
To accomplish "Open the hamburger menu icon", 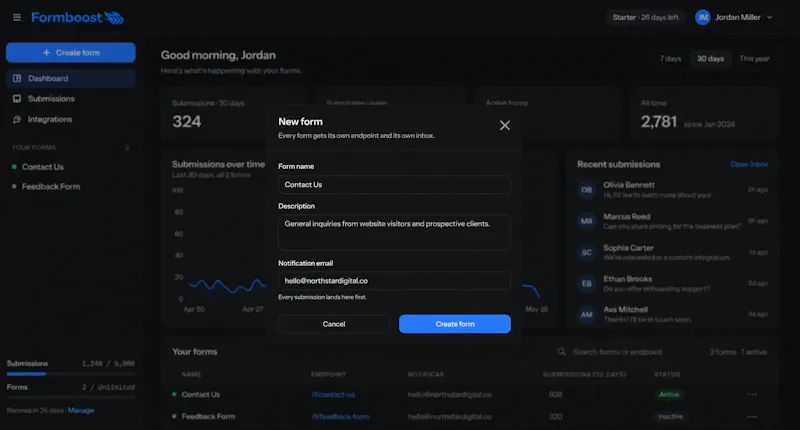I will tap(17, 17).
